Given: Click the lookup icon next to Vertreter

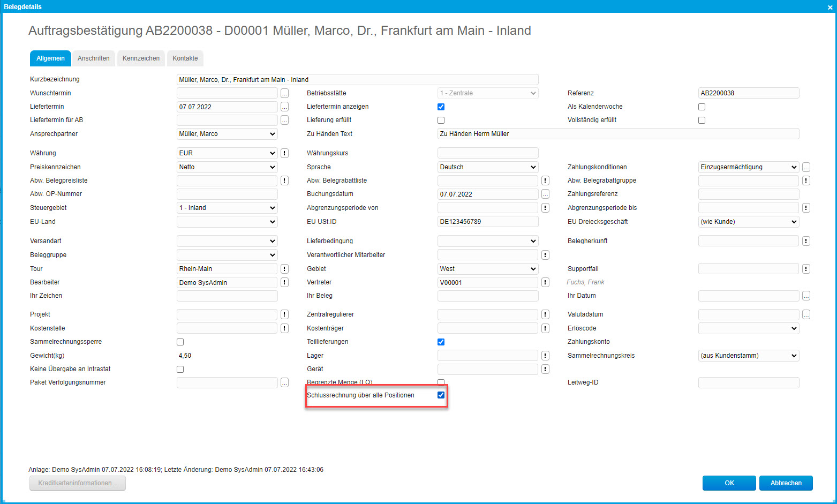Looking at the screenshot, I should (545, 282).
